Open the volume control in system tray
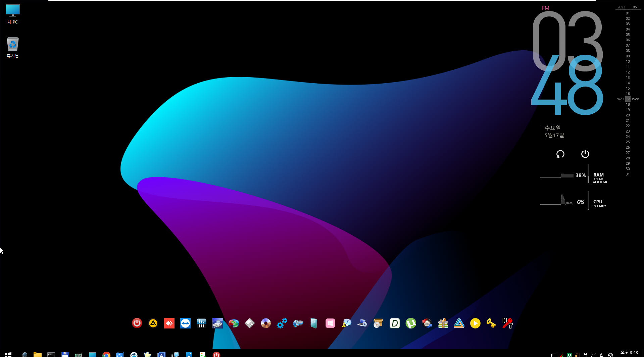644x357 pixels. tap(593, 355)
